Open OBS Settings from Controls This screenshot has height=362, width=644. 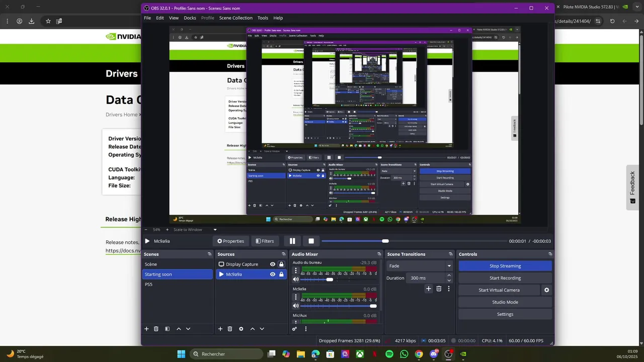(505, 314)
